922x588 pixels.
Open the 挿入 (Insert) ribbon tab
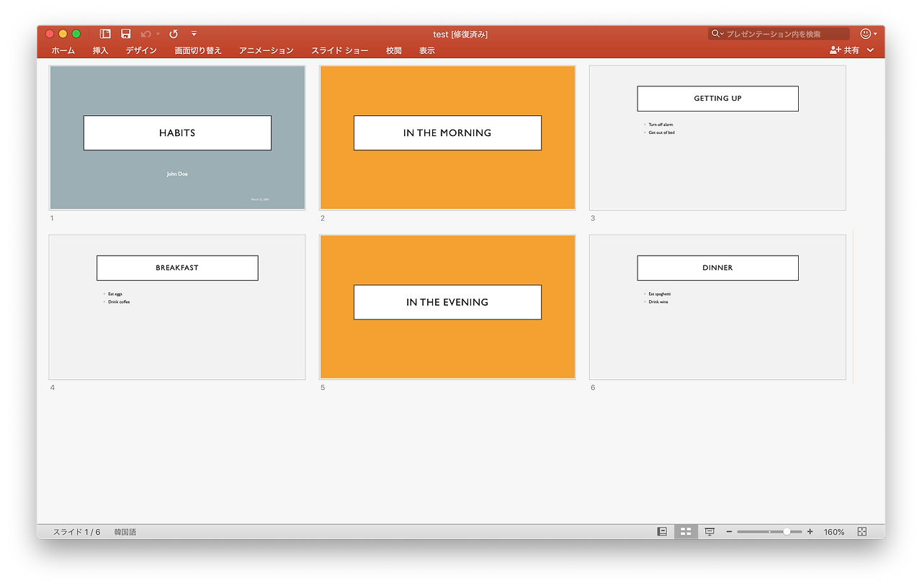tap(100, 50)
